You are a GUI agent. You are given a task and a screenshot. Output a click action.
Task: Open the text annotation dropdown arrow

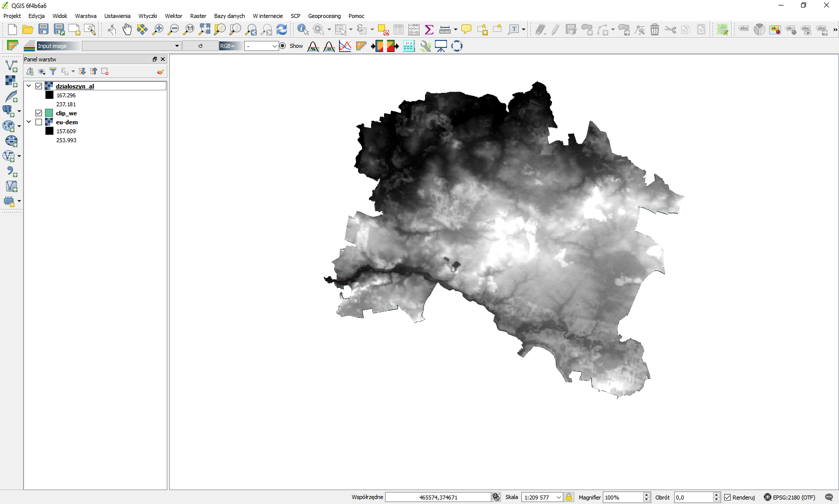523,29
